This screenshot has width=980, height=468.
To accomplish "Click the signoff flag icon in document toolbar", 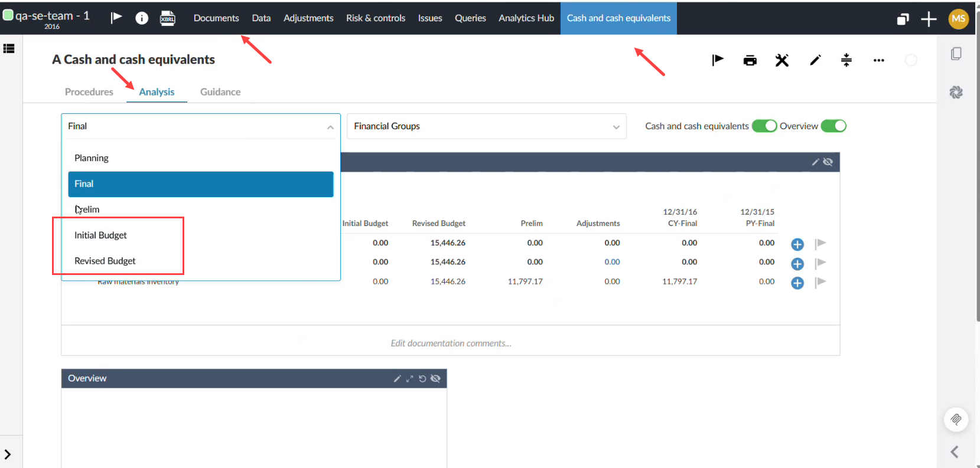I will click(718, 60).
